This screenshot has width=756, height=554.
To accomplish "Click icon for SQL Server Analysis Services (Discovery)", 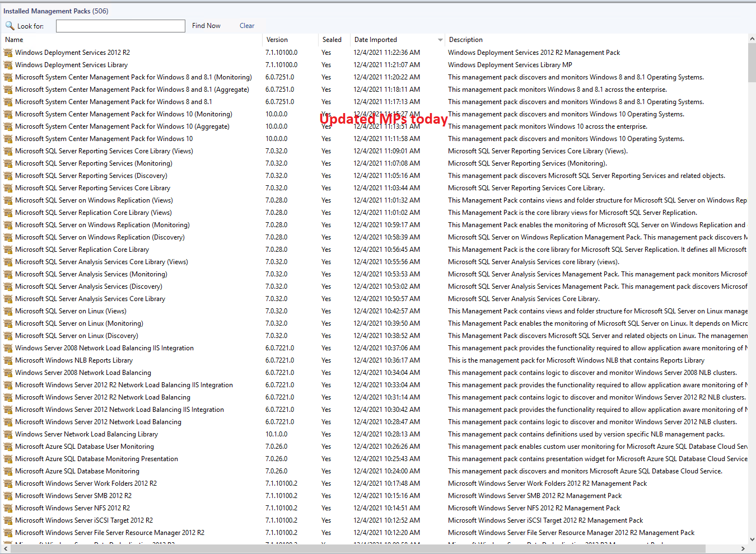I will tap(8, 287).
